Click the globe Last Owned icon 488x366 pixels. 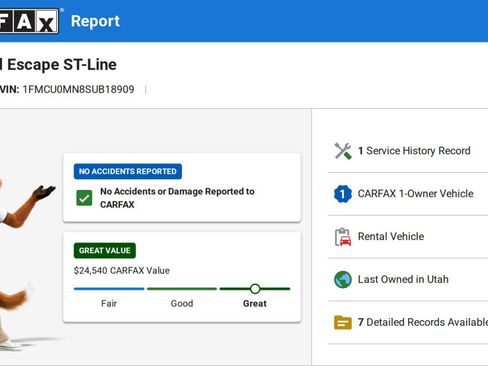(x=343, y=279)
